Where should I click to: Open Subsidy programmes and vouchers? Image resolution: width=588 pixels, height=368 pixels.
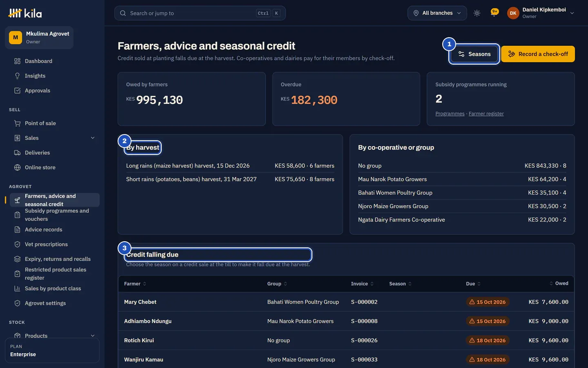55,215
